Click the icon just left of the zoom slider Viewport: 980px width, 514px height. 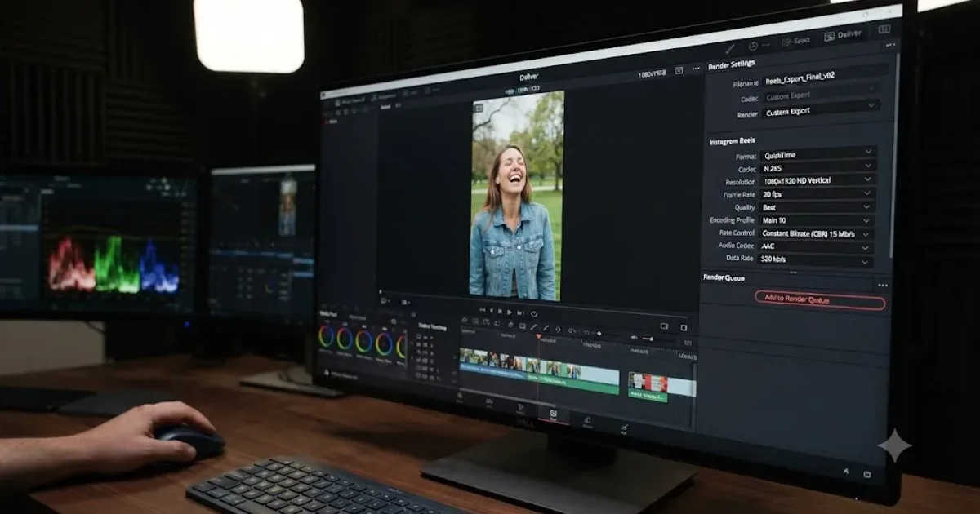(x=586, y=332)
